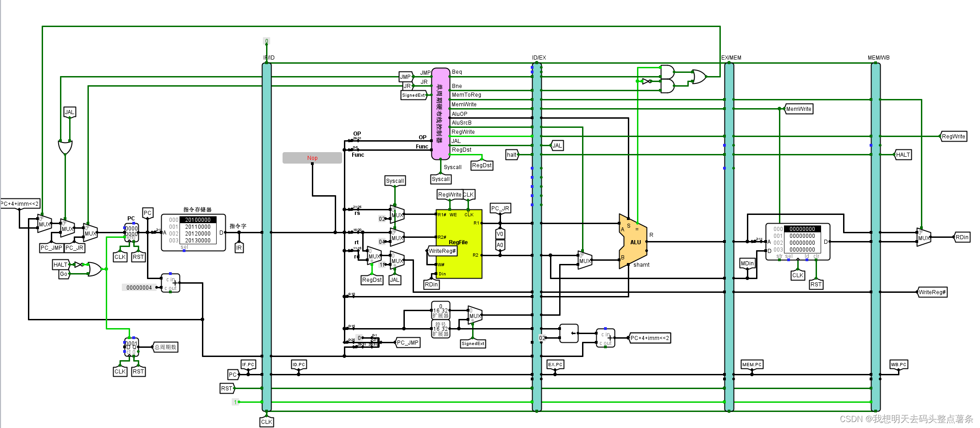Image resolution: width=980 pixels, height=428 pixels.
Task: Click the lowercase halt tunnel near ID/EX
Action: (x=512, y=155)
